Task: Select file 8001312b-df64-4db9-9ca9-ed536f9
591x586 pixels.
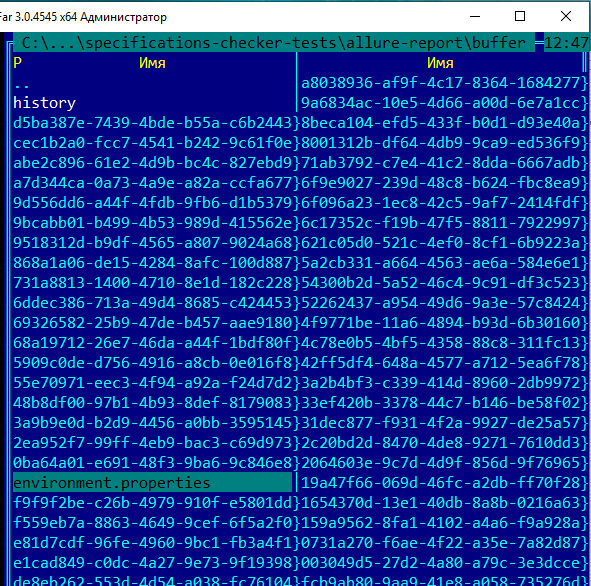Action: point(440,143)
